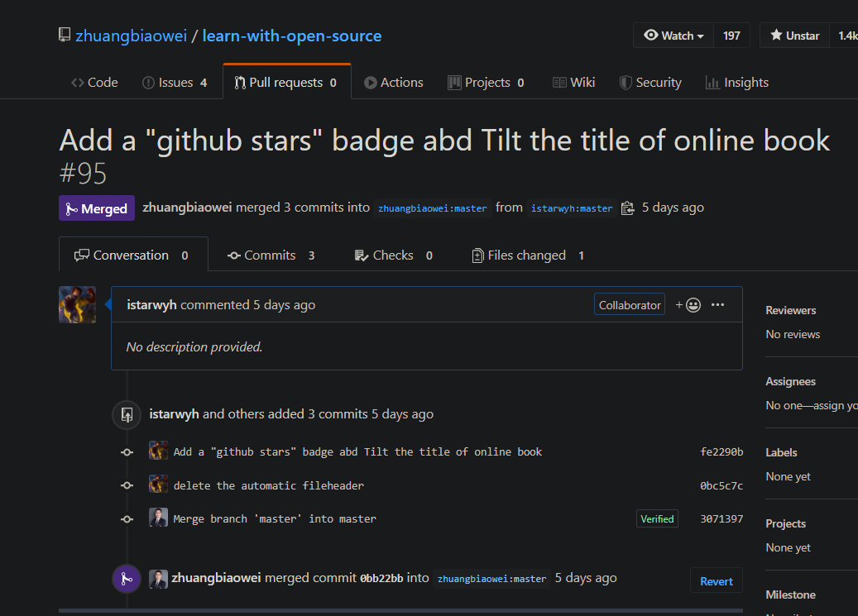Click the Verified badge on the merge commit

coord(657,519)
